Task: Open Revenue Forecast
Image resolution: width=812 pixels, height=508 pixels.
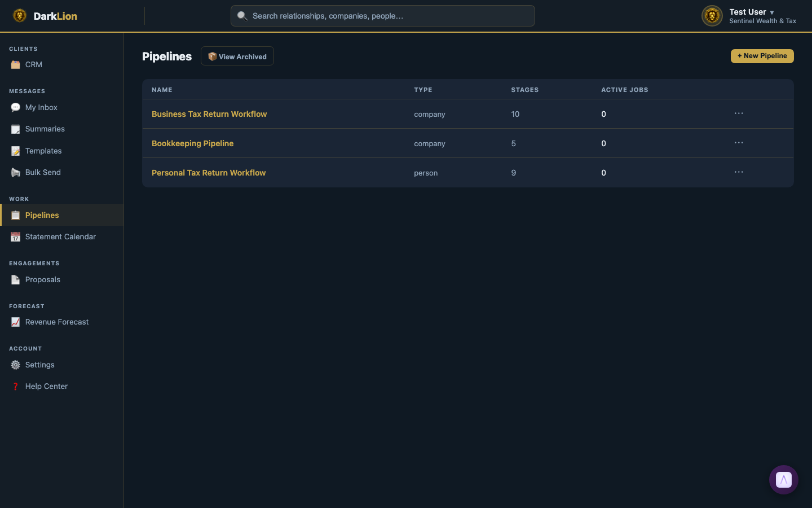Action: 62,322
